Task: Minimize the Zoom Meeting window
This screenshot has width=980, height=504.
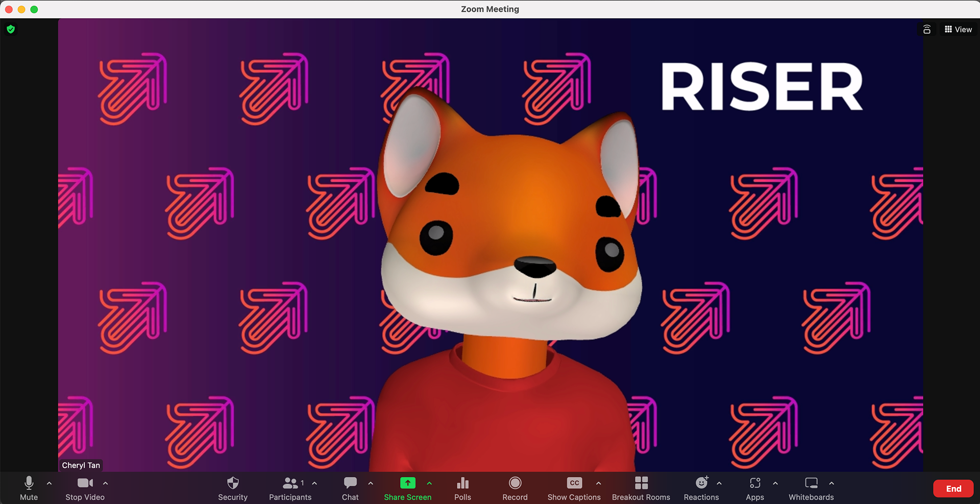Action: tap(21, 9)
